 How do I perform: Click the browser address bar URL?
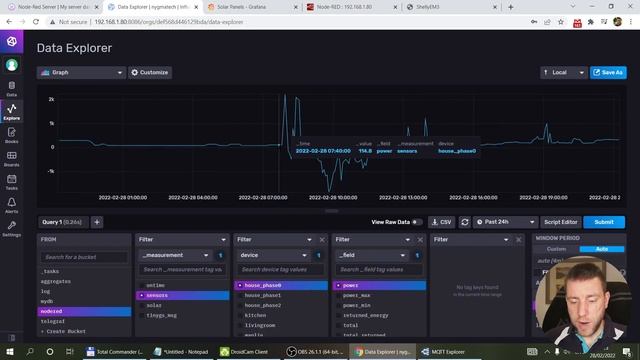point(169,22)
